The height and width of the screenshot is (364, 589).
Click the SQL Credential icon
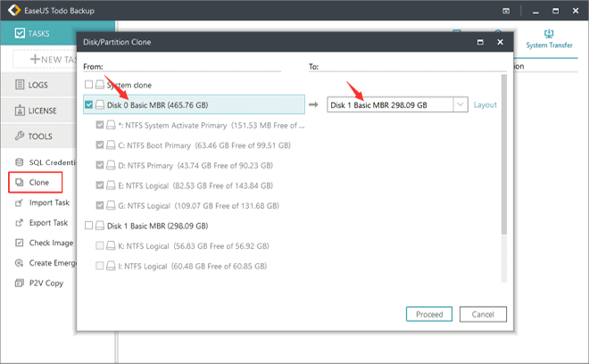pyautogui.click(x=20, y=163)
